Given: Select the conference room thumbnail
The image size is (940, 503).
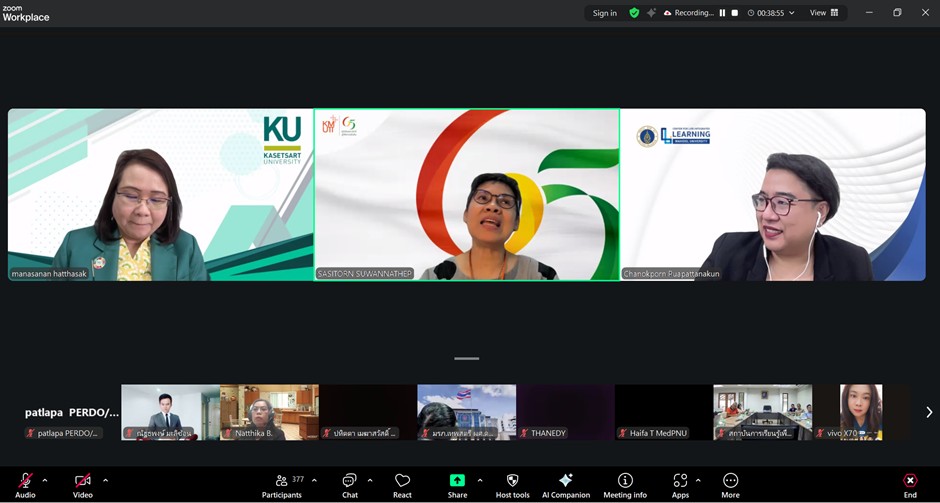Looking at the screenshot, I should coord(763,412).
